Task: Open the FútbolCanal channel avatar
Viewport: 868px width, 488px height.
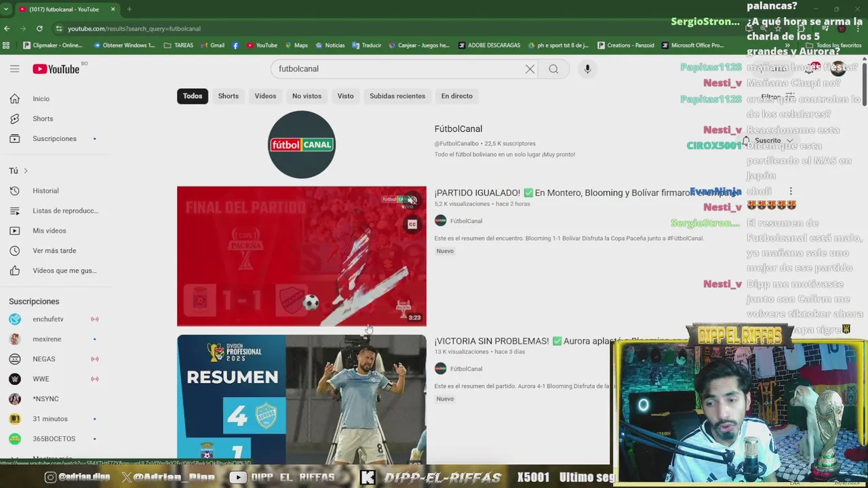Action: (302, 144)
